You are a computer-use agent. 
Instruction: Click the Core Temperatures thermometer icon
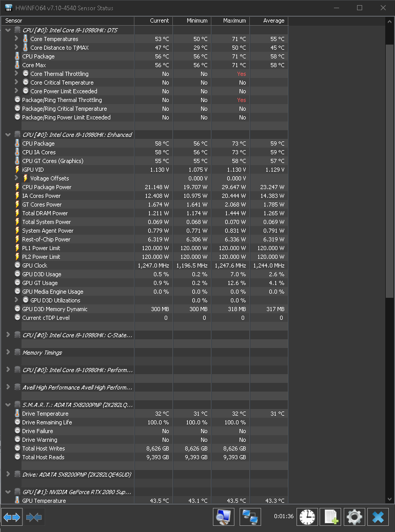[x=26, y=38]
